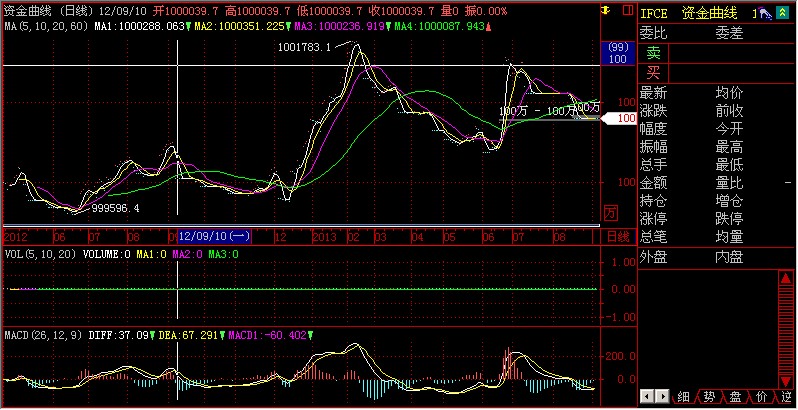The image size is (798, 410).
Task: Switch to the 细 tab
Action: (682, 396)
